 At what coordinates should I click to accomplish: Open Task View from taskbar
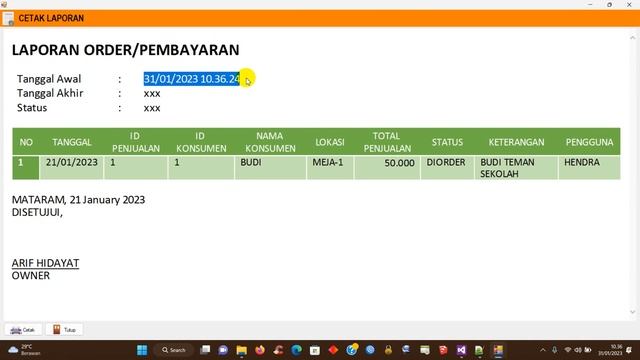tap(205, 350)
